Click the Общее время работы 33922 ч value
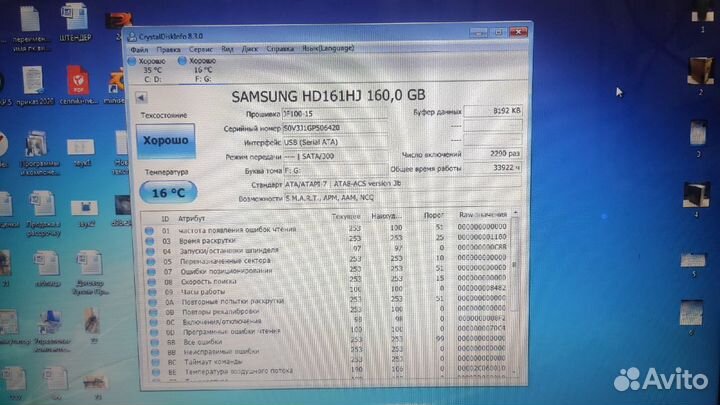This screenshot has height=405, width=720. pos(493,168)
